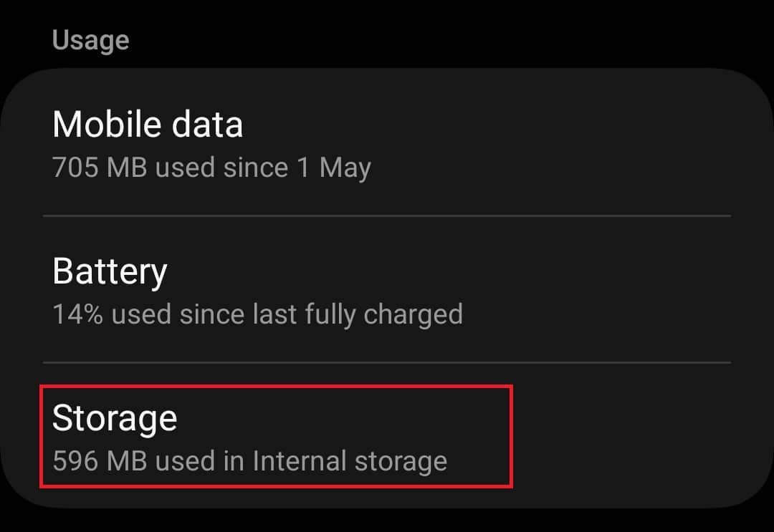This screenshot has height=532, width=774.
Task: Click empty space right of the Storage highlight
Action: [x=623, y=437]
